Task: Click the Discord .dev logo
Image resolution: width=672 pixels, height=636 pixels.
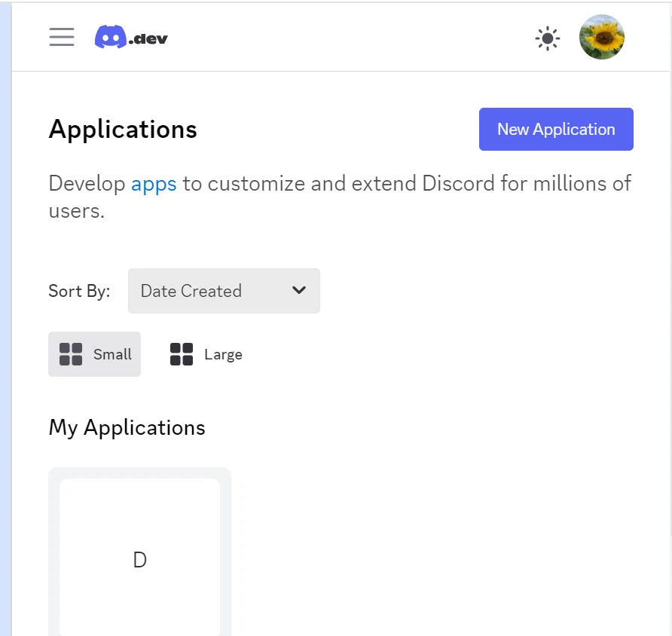Action: (x=131, y=37)
